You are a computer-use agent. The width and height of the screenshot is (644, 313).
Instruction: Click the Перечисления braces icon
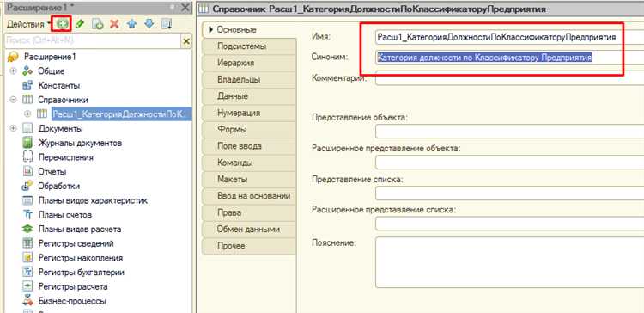pyautogui.click(x=27, y=157)
